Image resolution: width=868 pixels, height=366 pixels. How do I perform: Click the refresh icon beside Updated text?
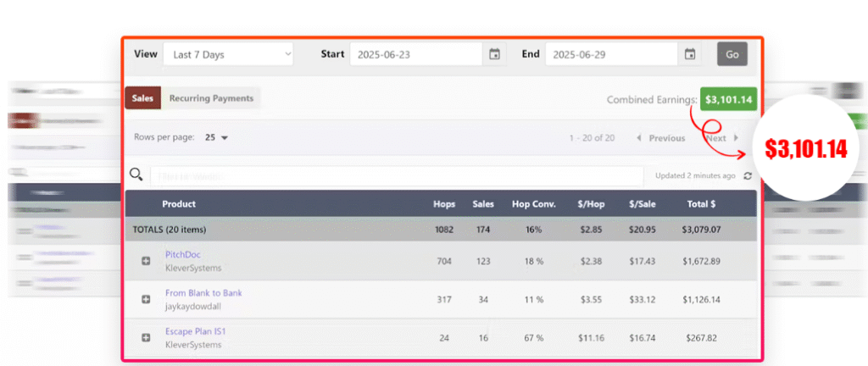pos(747,176)
